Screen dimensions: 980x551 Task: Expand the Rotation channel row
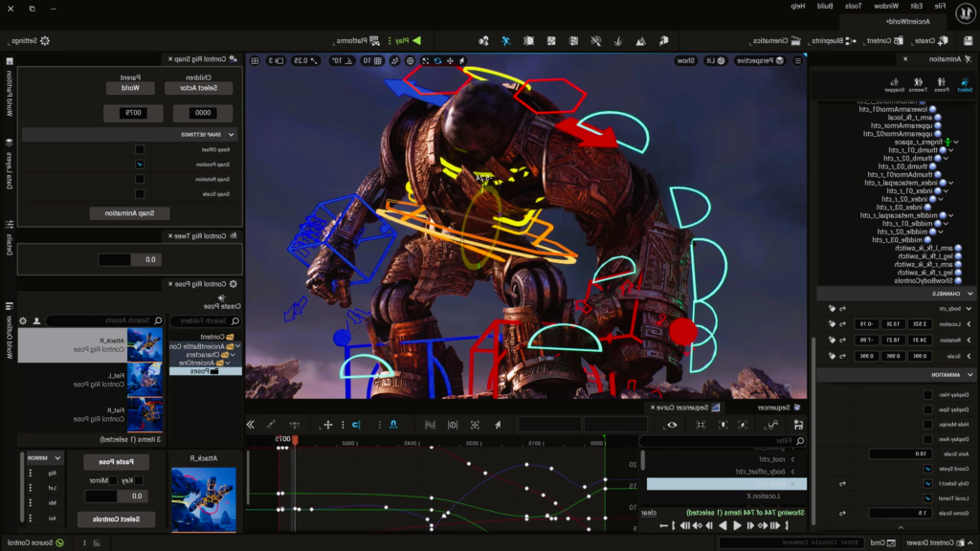pyautogui.click(x=969, y=341)
